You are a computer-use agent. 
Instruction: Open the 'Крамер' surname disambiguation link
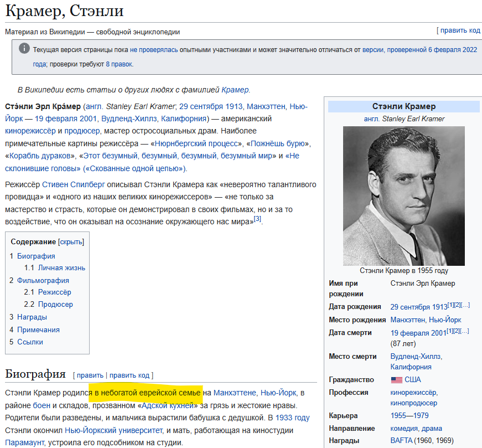tap(235, 90)
